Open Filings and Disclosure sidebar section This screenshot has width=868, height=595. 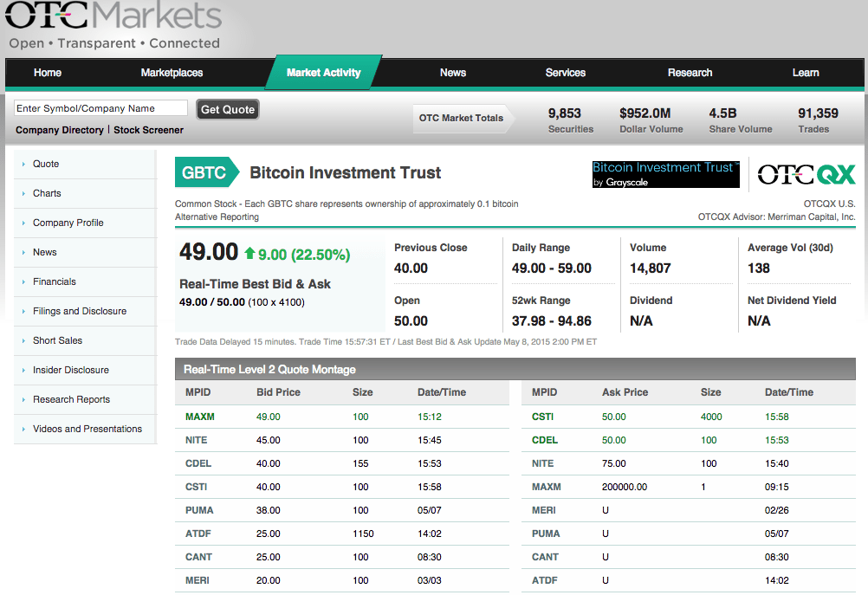point(80,311)
